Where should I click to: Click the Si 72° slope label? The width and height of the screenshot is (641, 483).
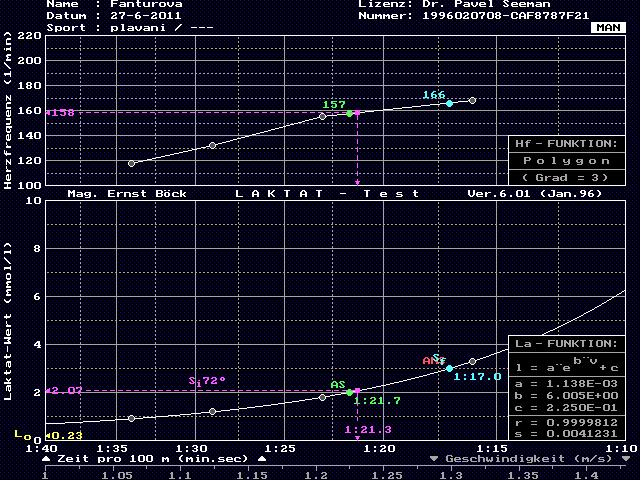point(207,381)
